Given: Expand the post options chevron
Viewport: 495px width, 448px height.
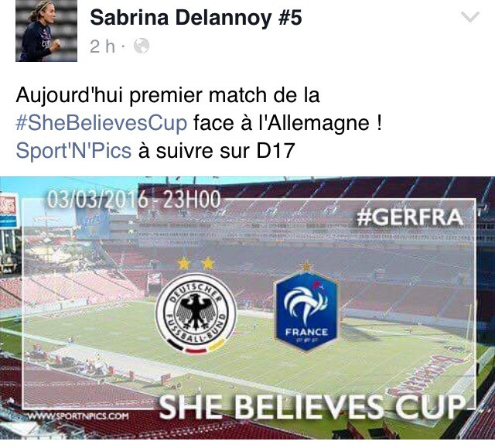Looking at the screenshot, I should coord(470,17).
